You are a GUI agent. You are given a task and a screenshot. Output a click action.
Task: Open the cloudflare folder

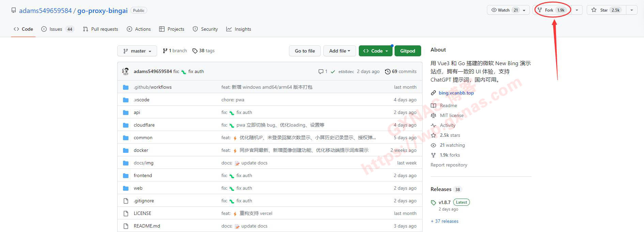click(x=144, y=125)
